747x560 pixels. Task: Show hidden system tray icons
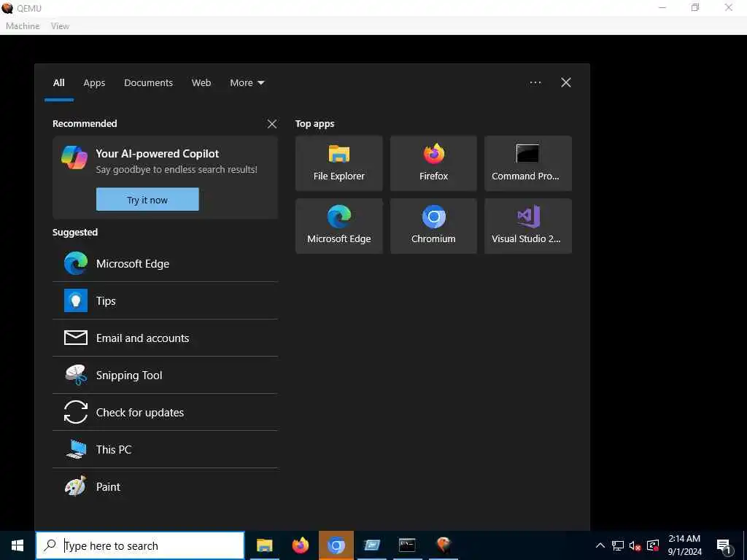(x=600, y=545)
